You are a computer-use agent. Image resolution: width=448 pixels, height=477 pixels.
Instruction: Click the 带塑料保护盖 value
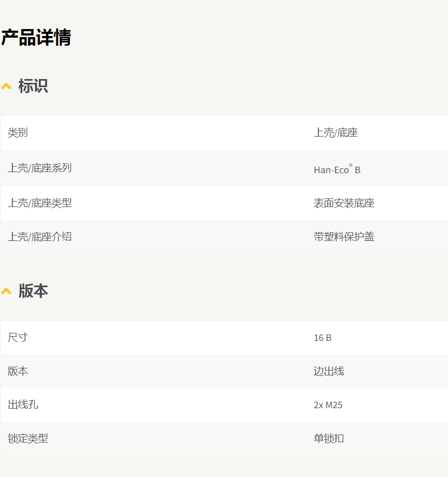(344, 237)
